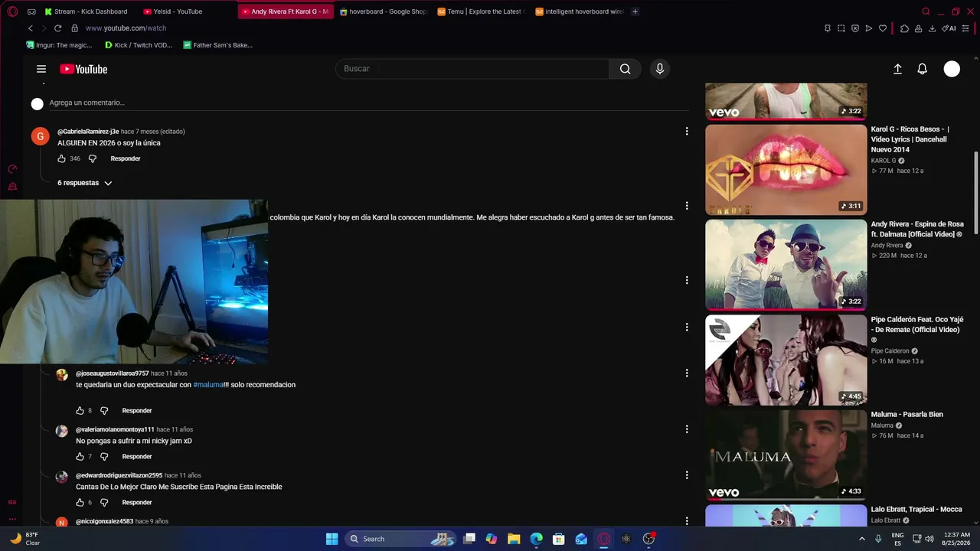This screenshot has height=551, width=980.
Task: Open the Andy Rivera Espina de Rosa thumbnail
Action: [x=786, y=265]
